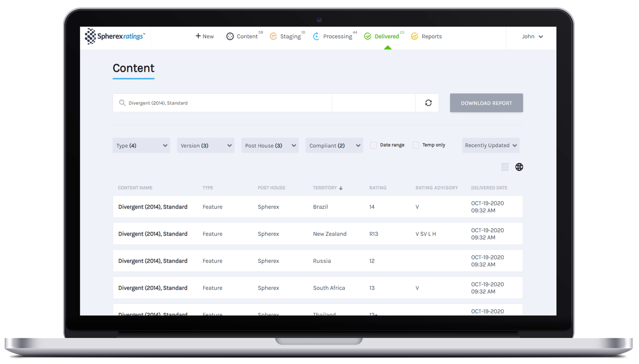
Task: Click the V SV L H advisory value
Action: pos(426,234)
